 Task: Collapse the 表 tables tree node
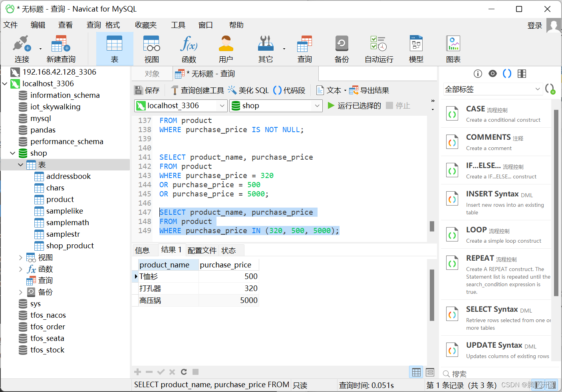(x=21, y=165)
